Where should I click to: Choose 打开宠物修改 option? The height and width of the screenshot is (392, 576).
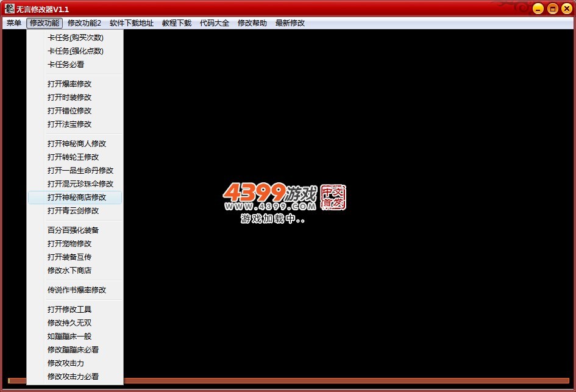coord(75,244)
